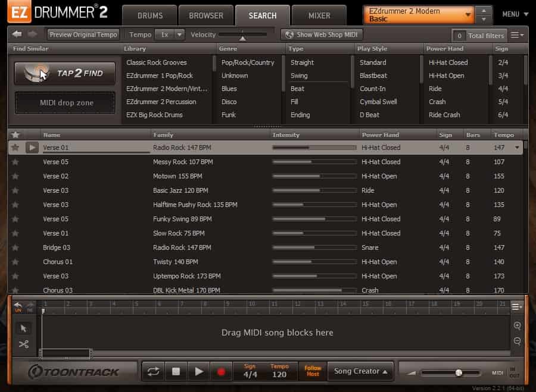Screen dimensions: 536x392
Task: Sort results by favorites star column
Action: tap(15, 134)
